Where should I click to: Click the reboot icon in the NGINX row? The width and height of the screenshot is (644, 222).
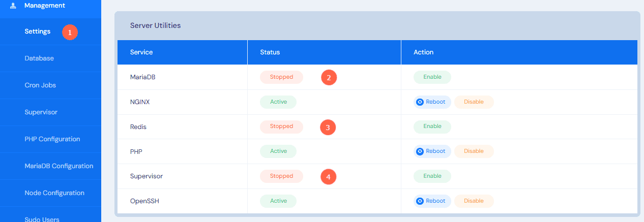click(x=420, y=102)
